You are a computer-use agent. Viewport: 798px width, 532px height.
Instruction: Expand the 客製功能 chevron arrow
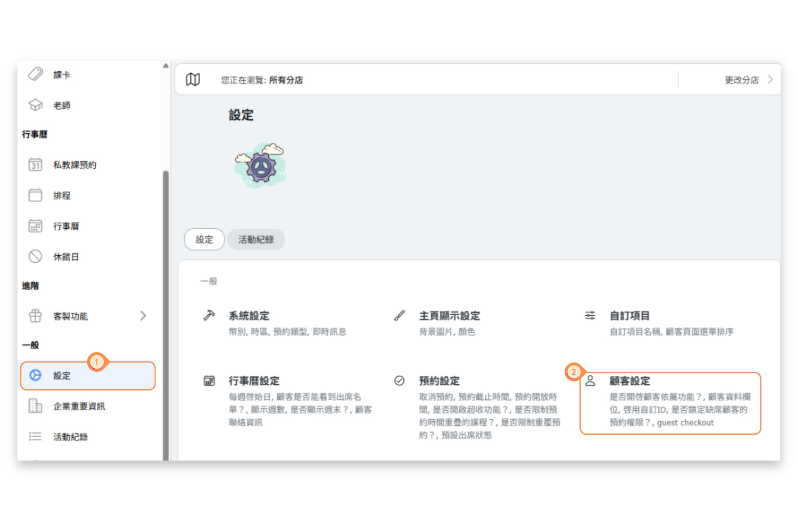coord(143,315)
